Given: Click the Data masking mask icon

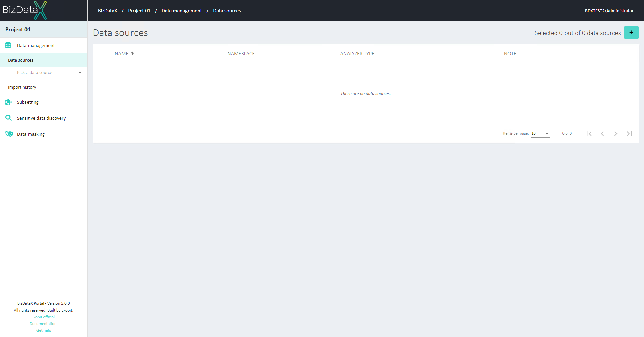Looking at the screenshot, I should [x=9, y=134].
